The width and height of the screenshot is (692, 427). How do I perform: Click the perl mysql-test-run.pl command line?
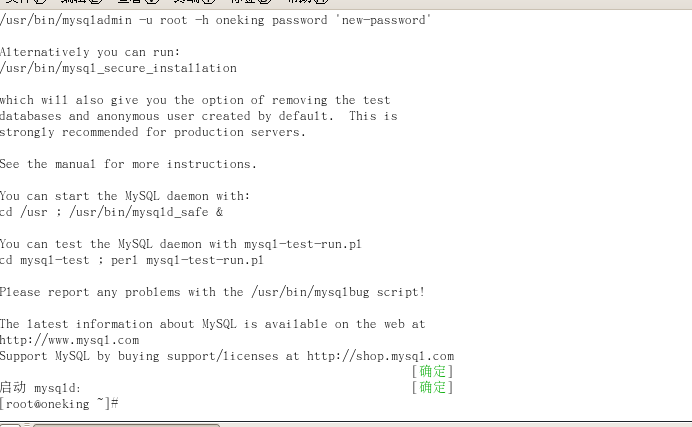(x=132, y=260)
